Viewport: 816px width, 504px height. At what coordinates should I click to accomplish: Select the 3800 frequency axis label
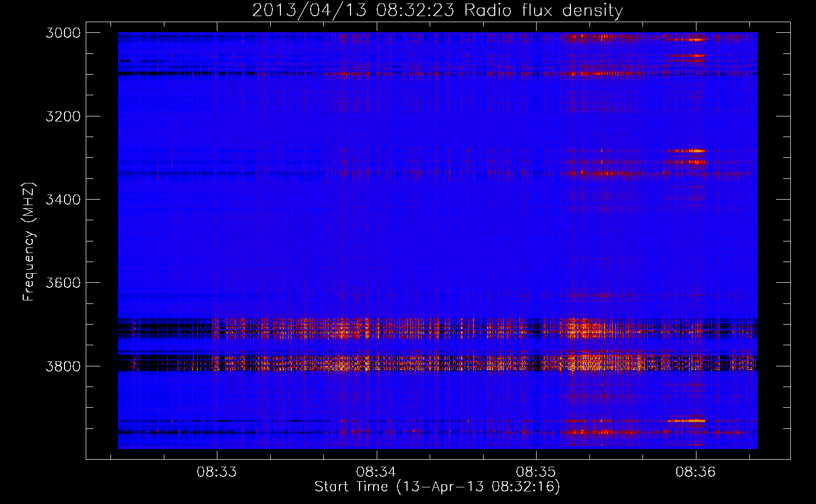pyautogui.click(x=63, y=366)
